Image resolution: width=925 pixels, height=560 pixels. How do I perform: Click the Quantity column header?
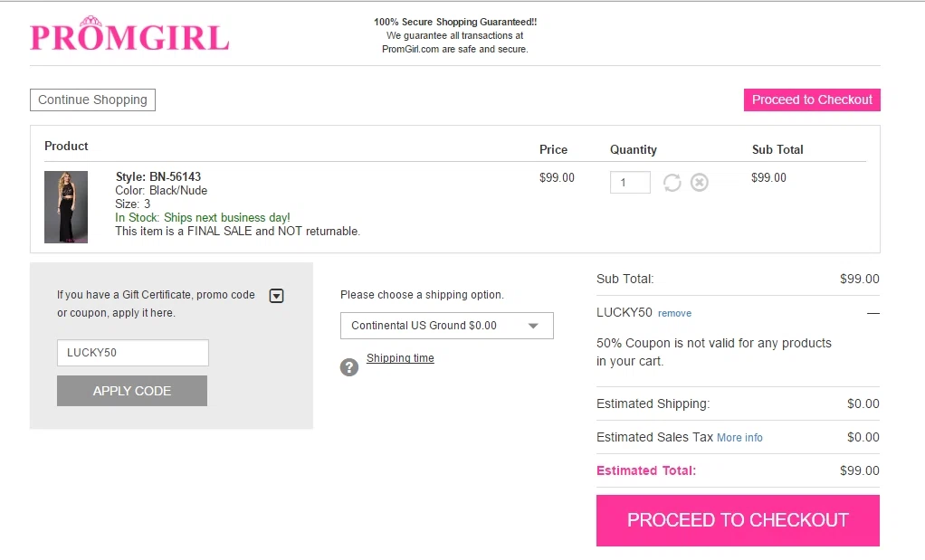[x=633, y=150]
